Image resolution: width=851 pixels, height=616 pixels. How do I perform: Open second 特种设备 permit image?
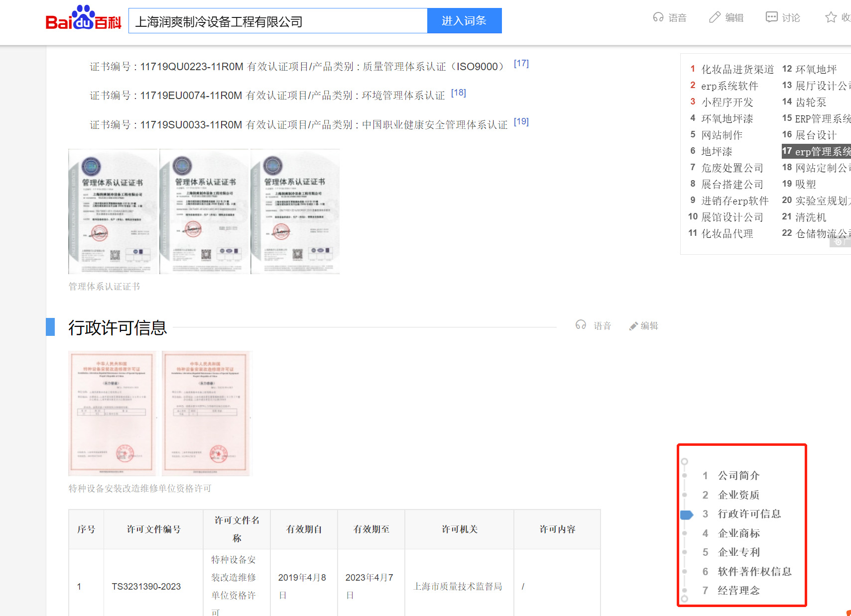(x=207, y=413)
